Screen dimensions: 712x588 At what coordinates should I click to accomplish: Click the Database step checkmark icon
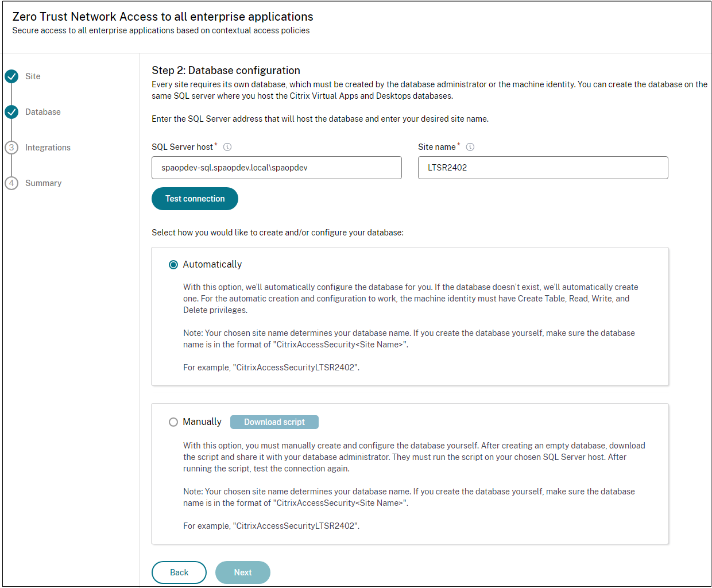[11, 112]
